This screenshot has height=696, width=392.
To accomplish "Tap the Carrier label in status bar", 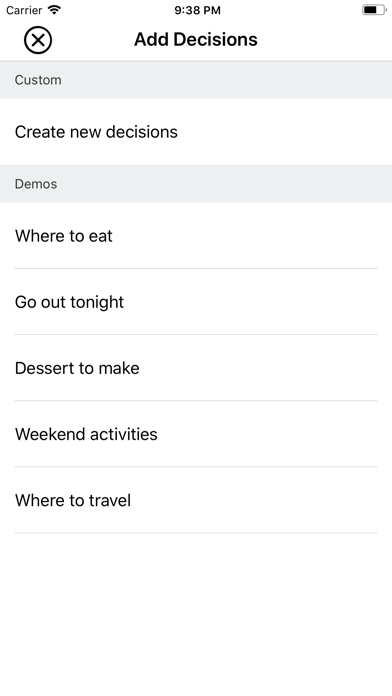I will tap(24, 10).
